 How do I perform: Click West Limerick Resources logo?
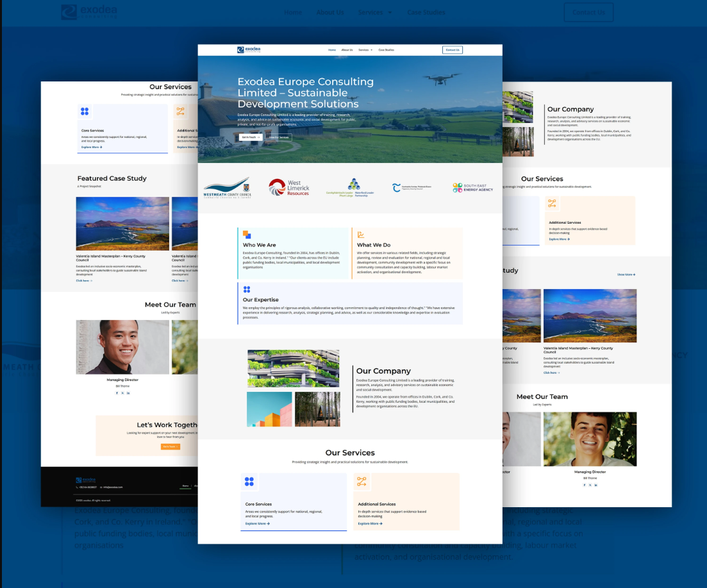pos(288,188)
